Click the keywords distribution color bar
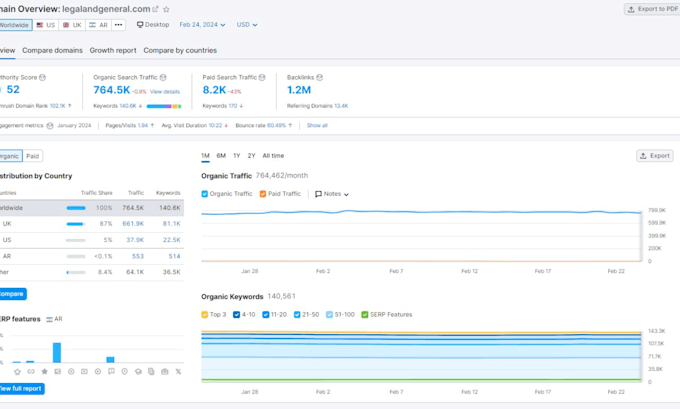The width and height of the screenshot is (680, 409). tap(164, 106)
